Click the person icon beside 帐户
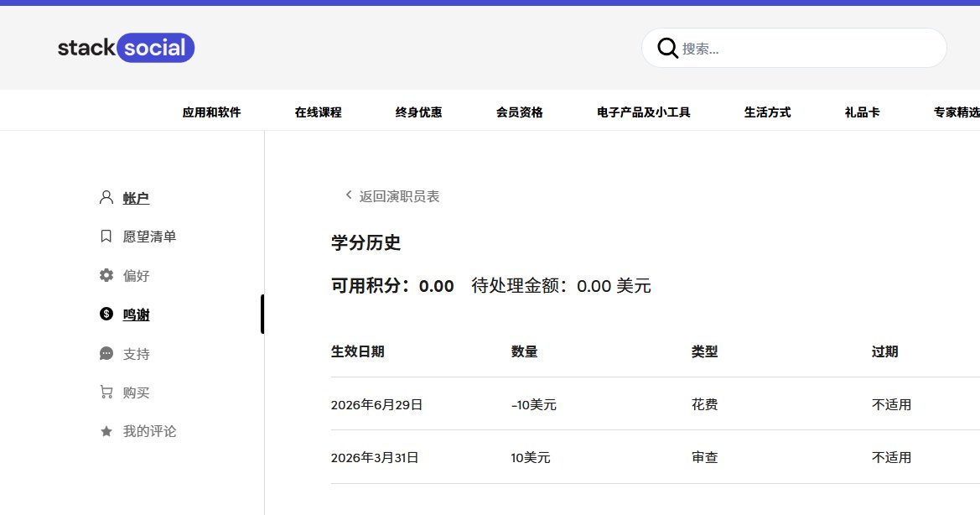The height and width of the screenshot is (515, 980). point(106,197)
